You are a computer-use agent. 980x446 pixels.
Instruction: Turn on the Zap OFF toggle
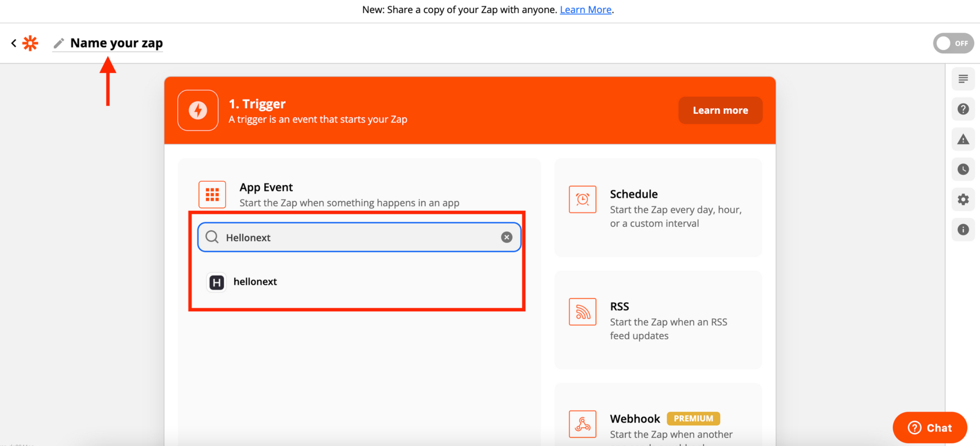click(953, 43)
